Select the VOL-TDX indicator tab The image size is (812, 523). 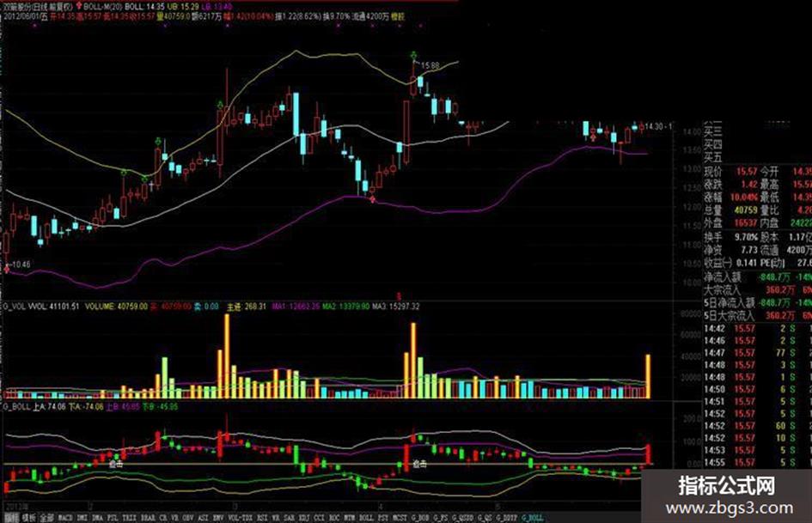click(x=240, y=517)
